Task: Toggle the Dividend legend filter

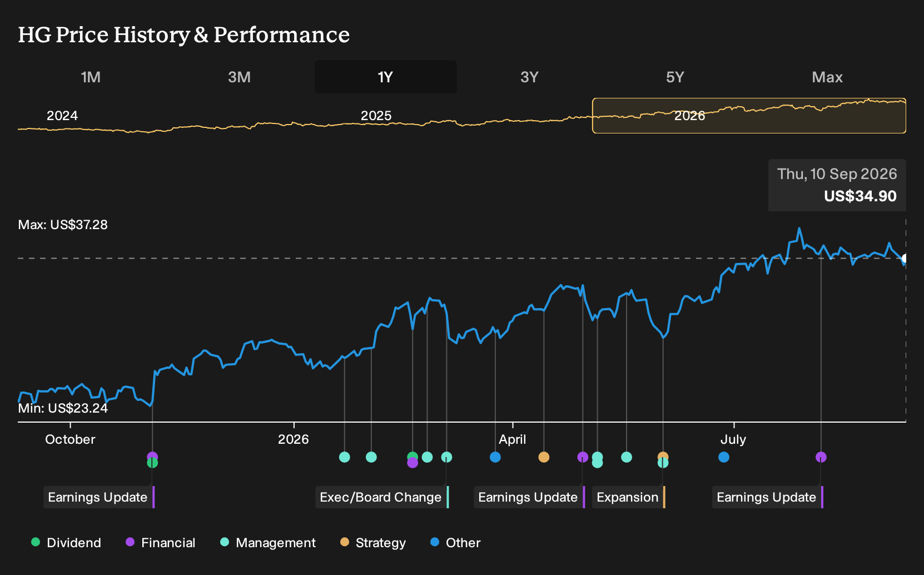Action: tap(66, 543)
